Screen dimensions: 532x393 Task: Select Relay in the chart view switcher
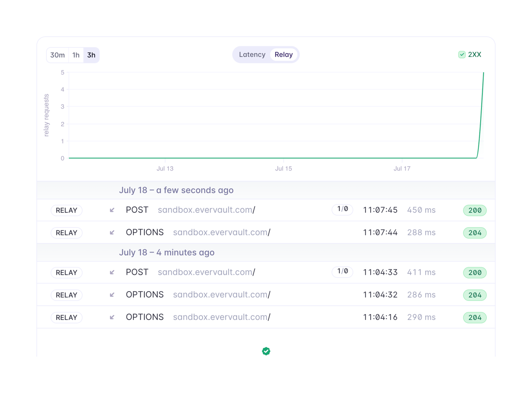(x=284, y=54)
